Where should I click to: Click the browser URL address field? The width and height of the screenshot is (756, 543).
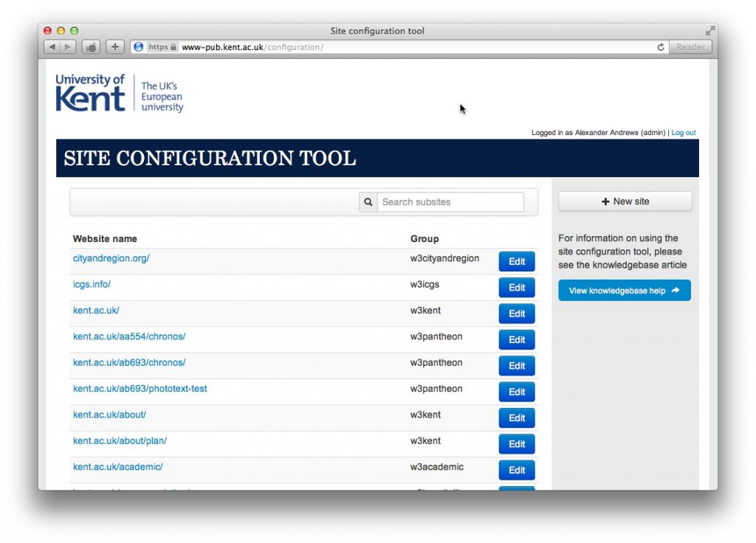(x=413, y=47)
